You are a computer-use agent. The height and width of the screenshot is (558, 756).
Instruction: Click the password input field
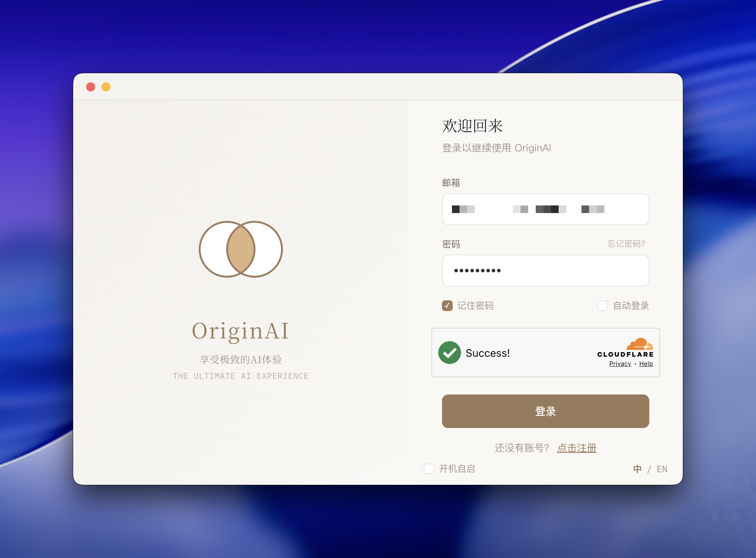[545, 271]
